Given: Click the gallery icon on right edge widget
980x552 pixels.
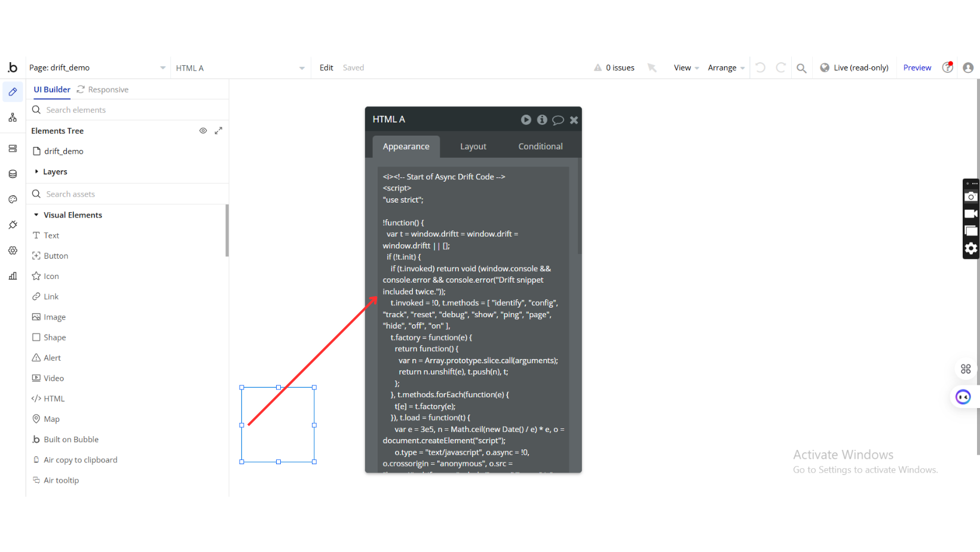Looking at the screenshot, I should pos(971,231).
